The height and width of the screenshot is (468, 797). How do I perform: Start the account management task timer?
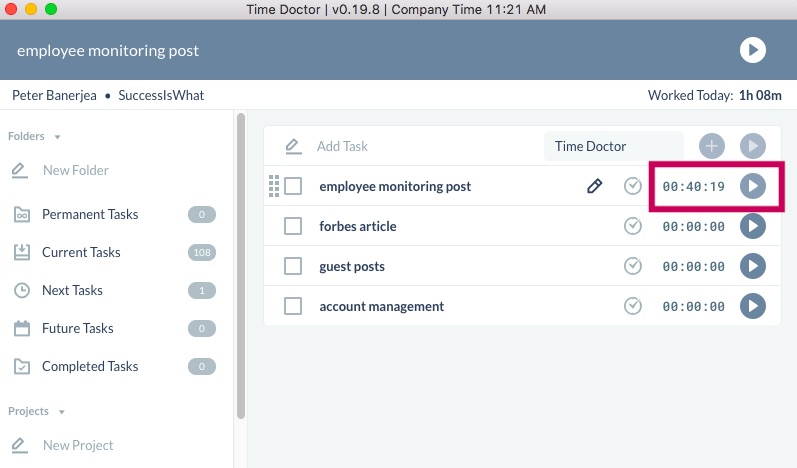(x=752, y=306)
